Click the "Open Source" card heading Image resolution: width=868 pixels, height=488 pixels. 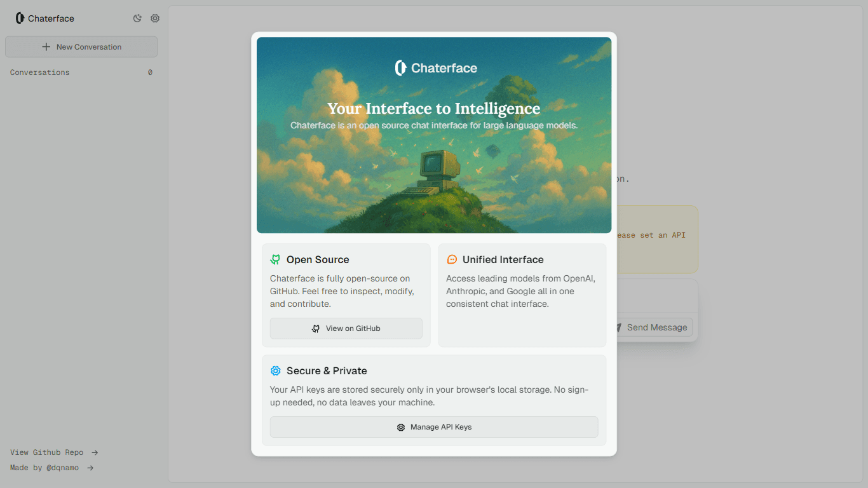(318, 259)
